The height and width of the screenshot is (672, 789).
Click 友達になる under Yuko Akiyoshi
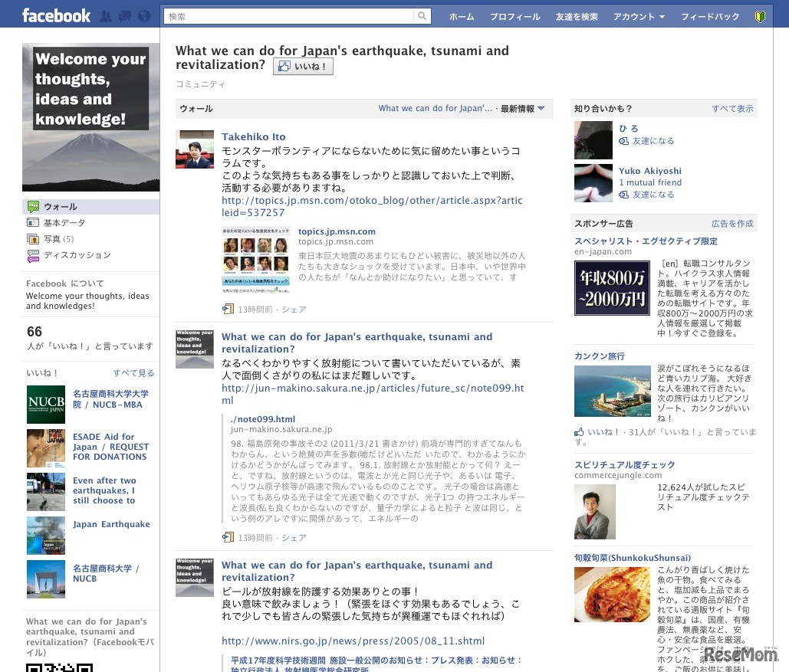coord(653,195)
